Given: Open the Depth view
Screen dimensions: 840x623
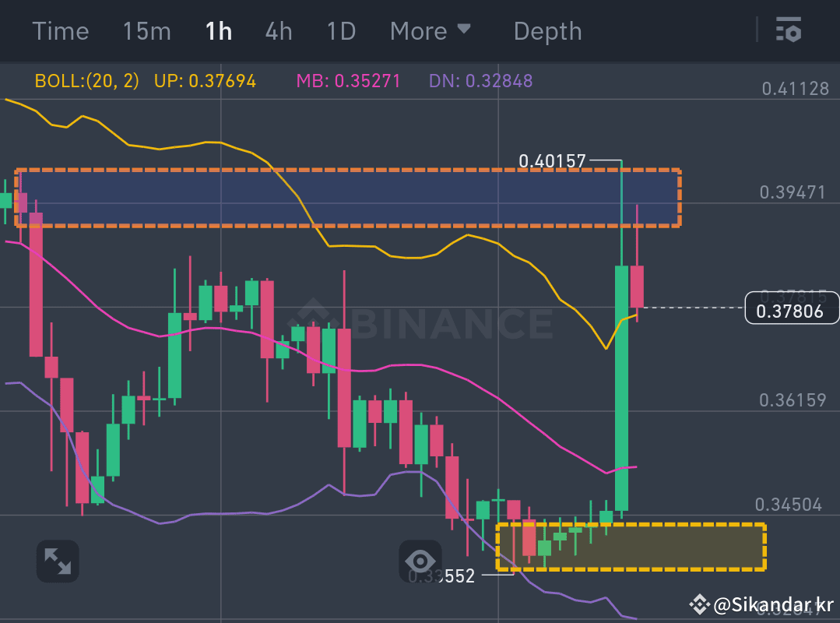Looking at the screenshot, I should pos(547,30).
